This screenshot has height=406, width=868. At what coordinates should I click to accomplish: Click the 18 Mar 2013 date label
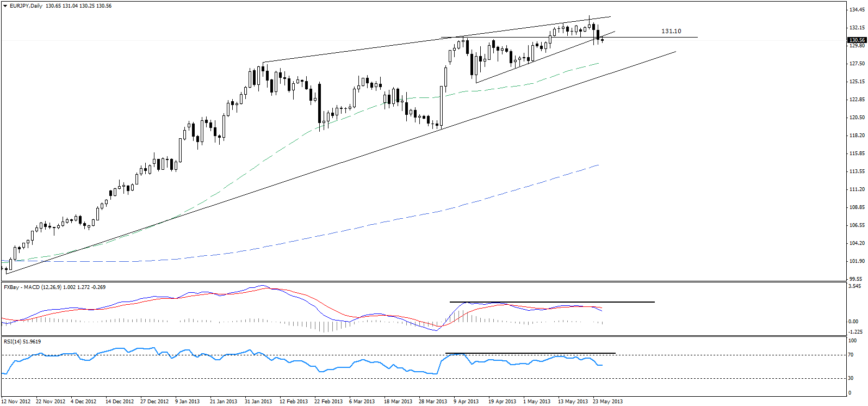tap(398, 402)
